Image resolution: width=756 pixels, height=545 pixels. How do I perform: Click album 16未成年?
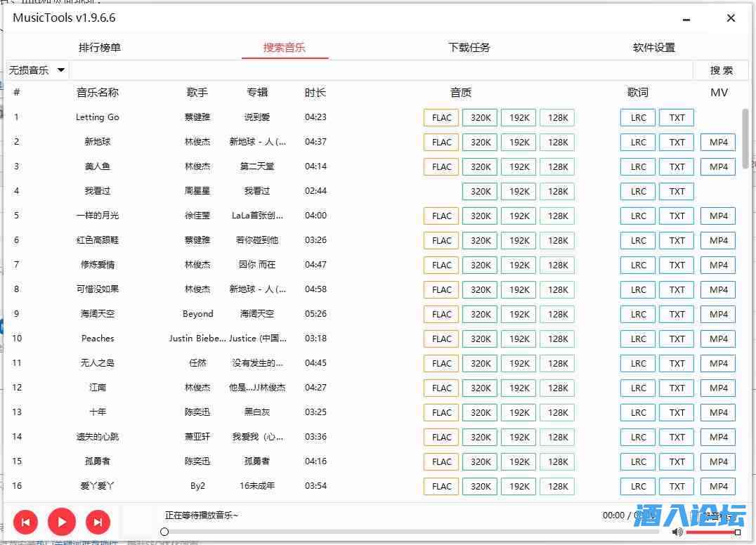point(257,486)
